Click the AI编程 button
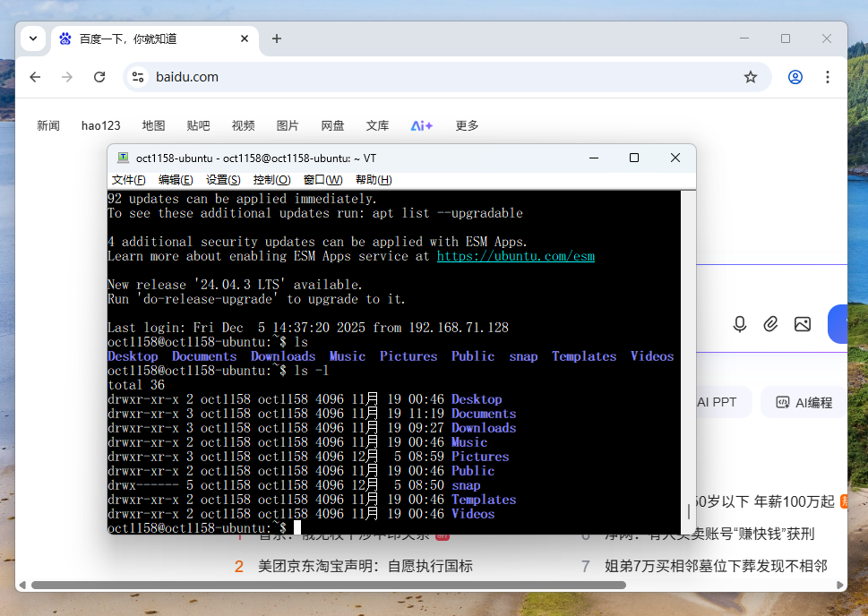This screenshot has height=616, width=868. (x=804, y=403)
